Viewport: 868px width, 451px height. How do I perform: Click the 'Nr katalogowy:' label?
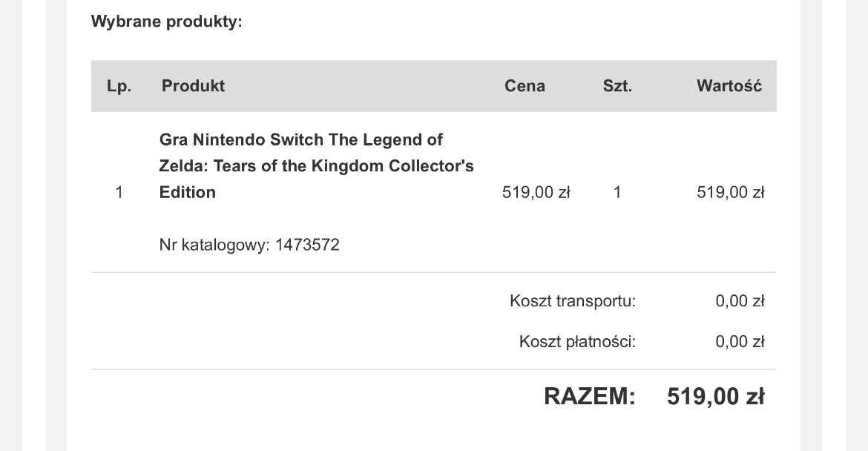(214, 245)
